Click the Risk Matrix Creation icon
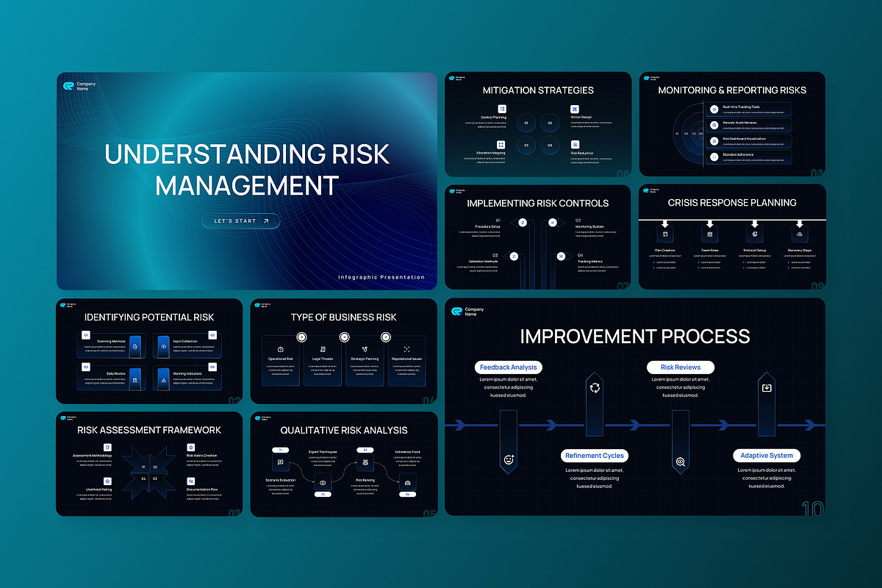 (191, 448)
